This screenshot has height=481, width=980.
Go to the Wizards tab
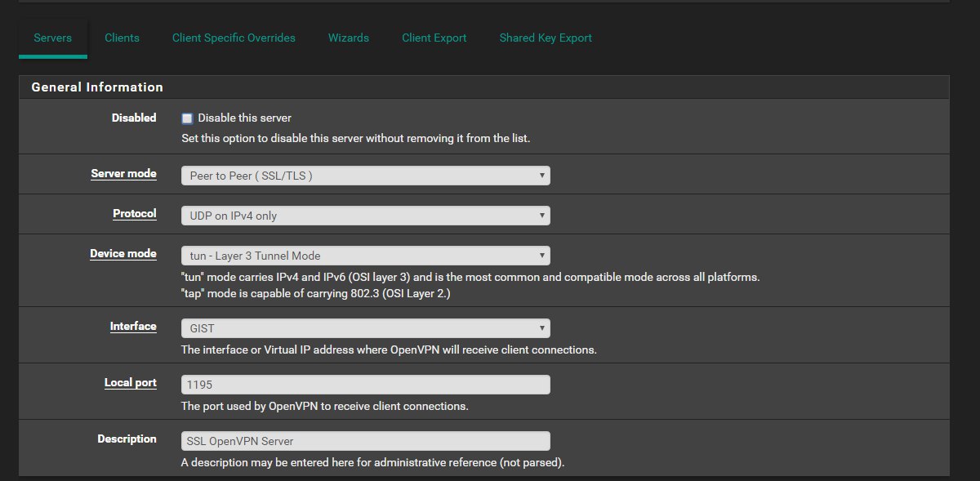(349, 38)
